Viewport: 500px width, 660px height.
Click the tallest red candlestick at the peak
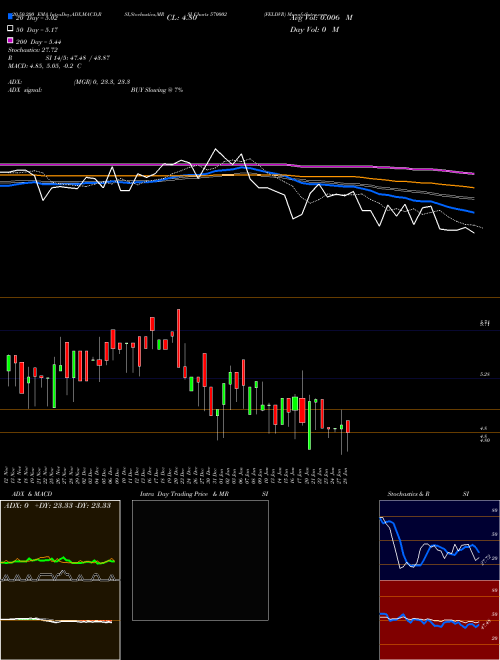pyautogui.click(x=178, y=338)
